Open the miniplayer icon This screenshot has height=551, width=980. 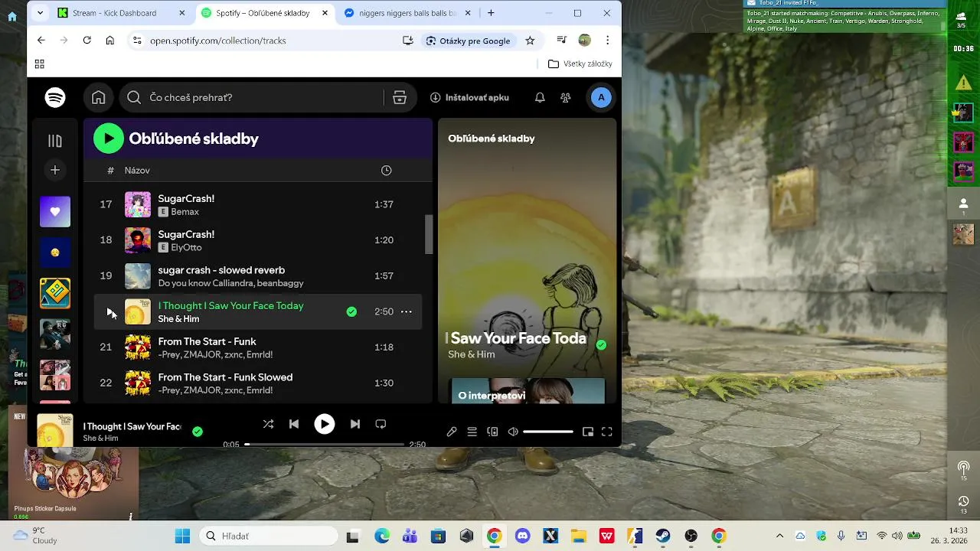(x=588, y=432)
